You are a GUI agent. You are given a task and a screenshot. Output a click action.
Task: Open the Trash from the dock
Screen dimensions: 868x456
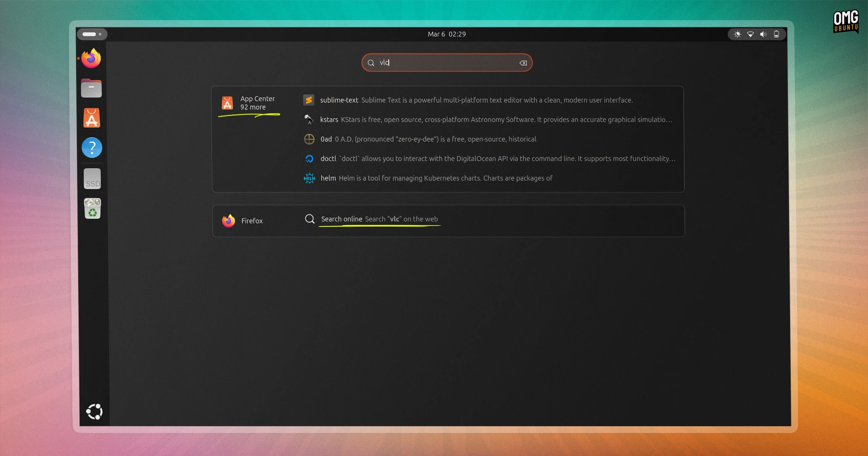tap(92, 208)
